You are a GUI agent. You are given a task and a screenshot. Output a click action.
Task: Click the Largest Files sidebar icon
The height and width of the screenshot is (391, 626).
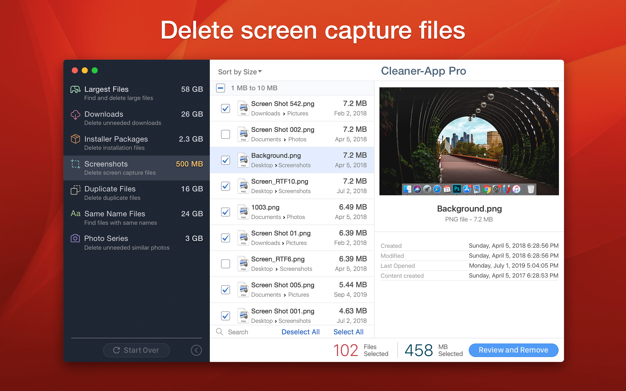75,89
